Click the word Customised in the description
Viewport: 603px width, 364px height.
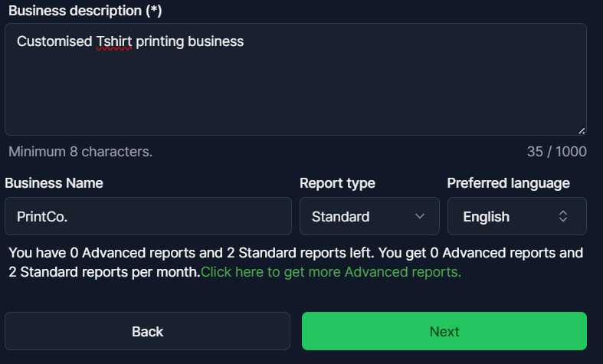(x=54, y=41)
